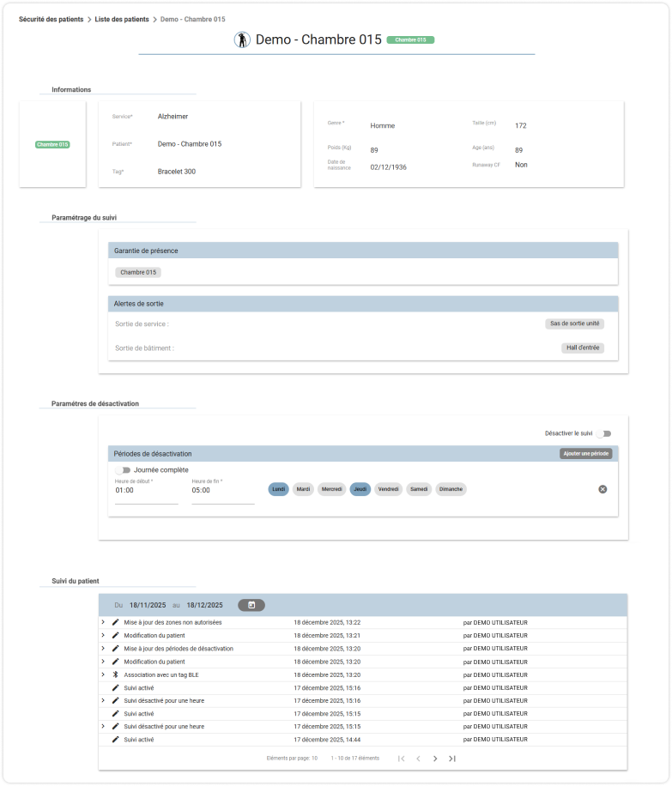Click pencil icon for 'Mise à jour des périodes de désactivation'

pyautogui.click(x=115, y=648)
